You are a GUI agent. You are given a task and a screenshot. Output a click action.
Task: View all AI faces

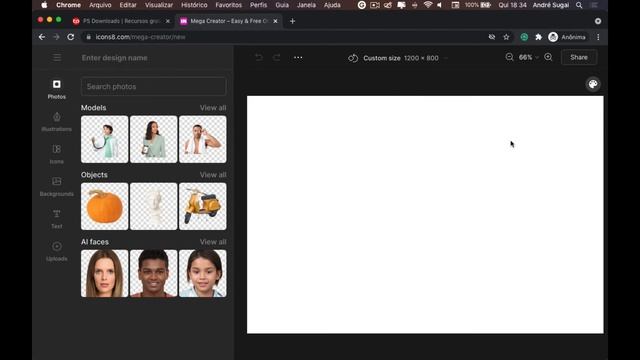[x=213, y=242]
